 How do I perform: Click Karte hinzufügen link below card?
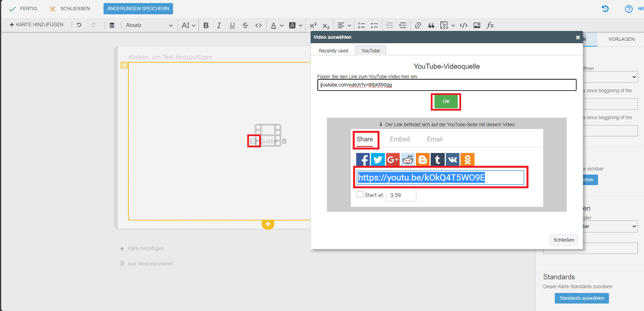[142, 248]
